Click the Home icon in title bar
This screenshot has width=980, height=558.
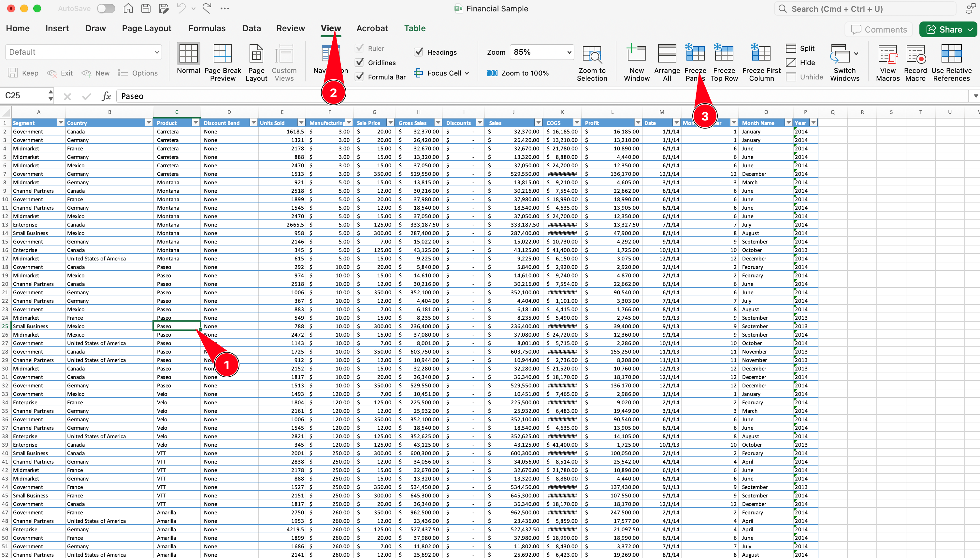tap(128, 8)
